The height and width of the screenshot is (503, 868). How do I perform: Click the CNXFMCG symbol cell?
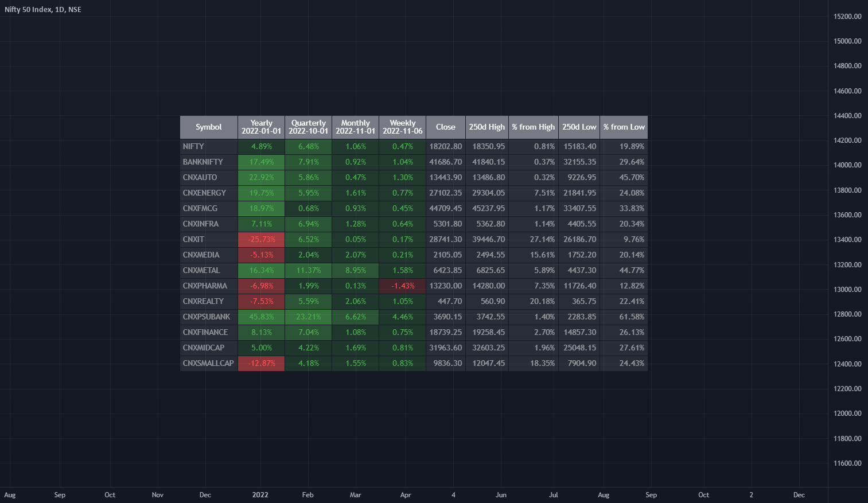pos(209,209)
